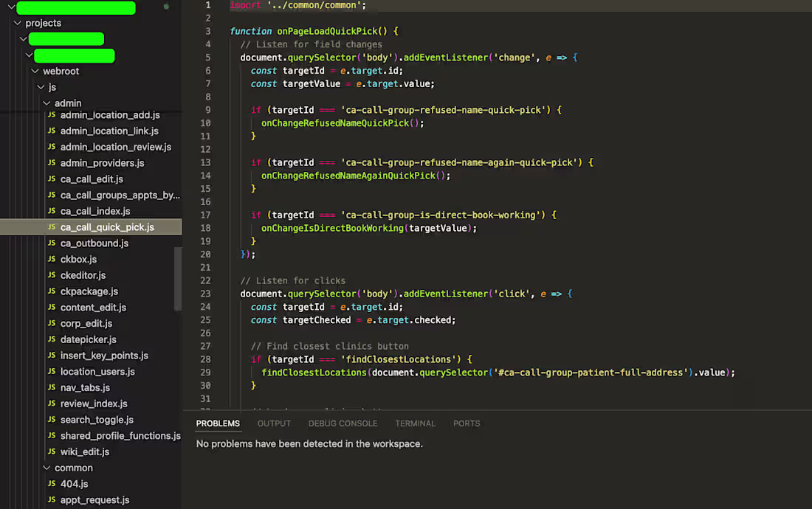Viewport: 812px width, 509px height.
Task: Click the JS icon beside nav_tabs.js
Action: tap(52, 387)
